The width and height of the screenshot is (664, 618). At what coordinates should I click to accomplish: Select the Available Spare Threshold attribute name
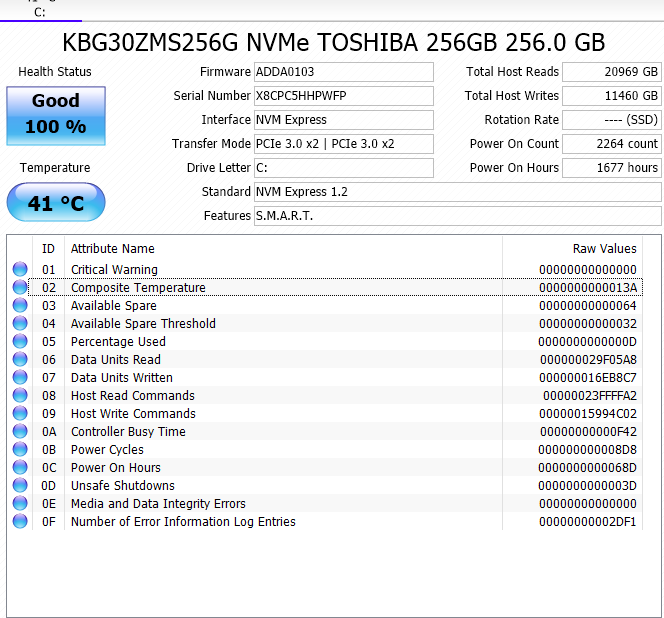click(143, 324)
